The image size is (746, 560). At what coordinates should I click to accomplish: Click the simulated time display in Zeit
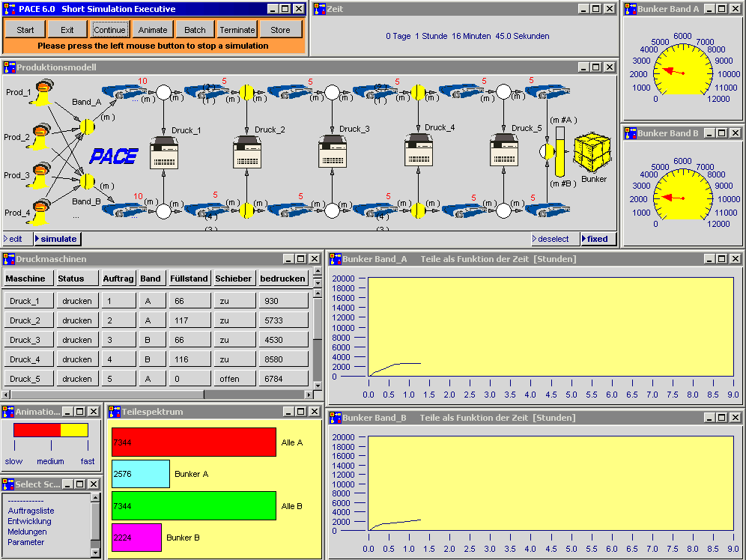click(467, 36)
